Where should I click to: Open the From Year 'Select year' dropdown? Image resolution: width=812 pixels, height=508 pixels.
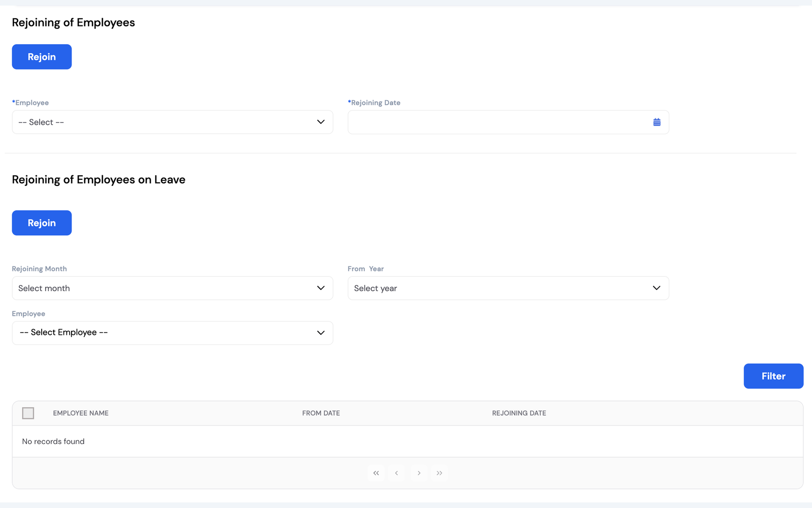508,288
